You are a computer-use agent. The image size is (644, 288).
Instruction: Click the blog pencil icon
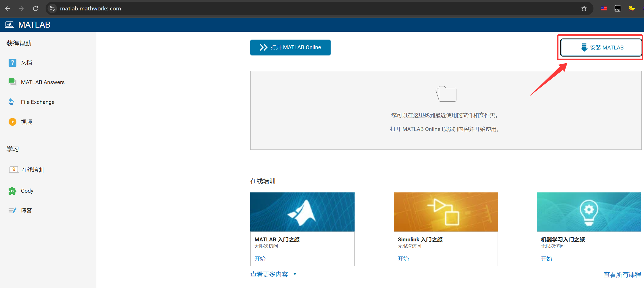(x=12, y=210)
